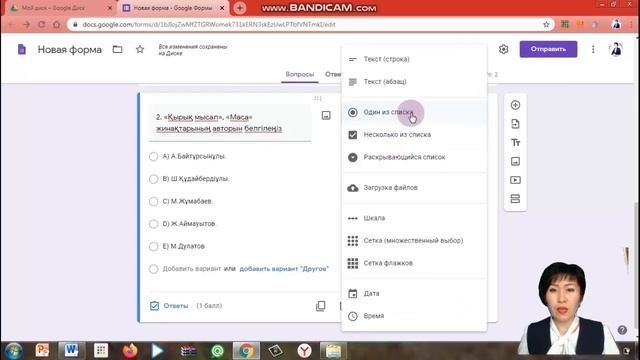Star the form Новая форма
Screen dimensions: 640x360
coord(140,49)
